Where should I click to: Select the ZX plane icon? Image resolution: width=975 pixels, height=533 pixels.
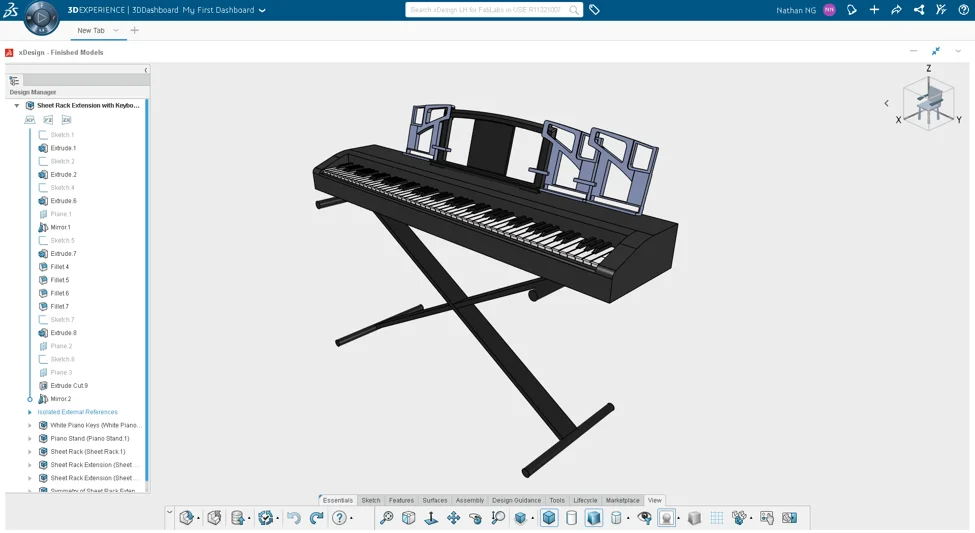(66, 120)
